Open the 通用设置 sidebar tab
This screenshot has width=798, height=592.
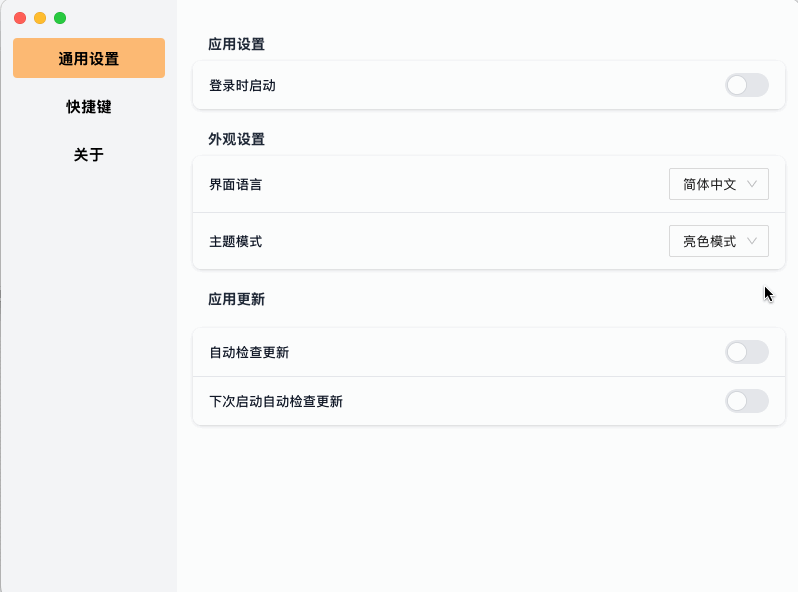point(89,58)
